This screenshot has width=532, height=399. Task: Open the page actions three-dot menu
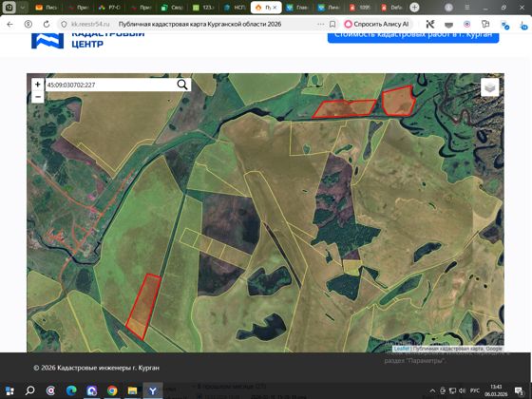[321, 24]
